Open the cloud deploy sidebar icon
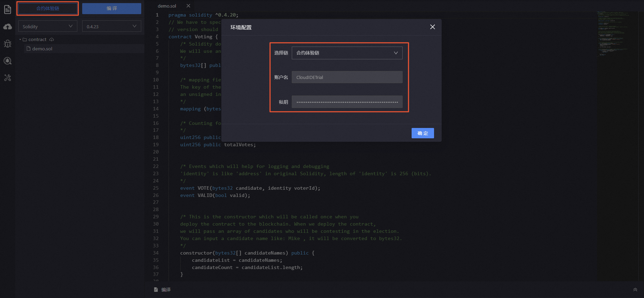 tap(8, 27)
